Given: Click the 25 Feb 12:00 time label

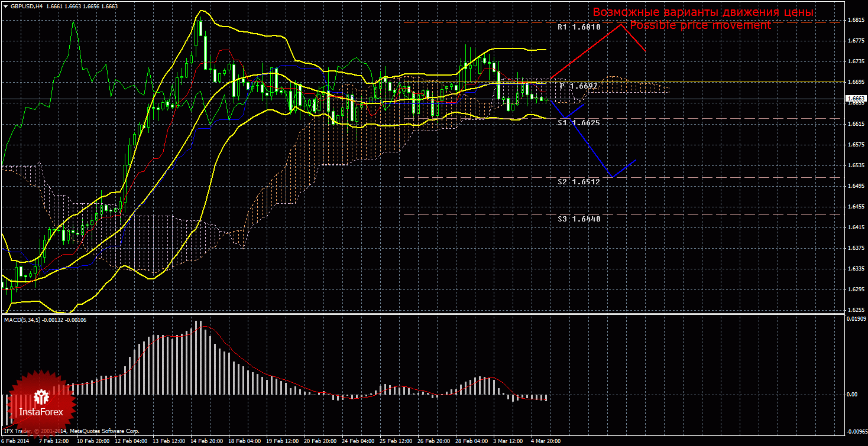Looking at the screenshot, I should point(396,441).
